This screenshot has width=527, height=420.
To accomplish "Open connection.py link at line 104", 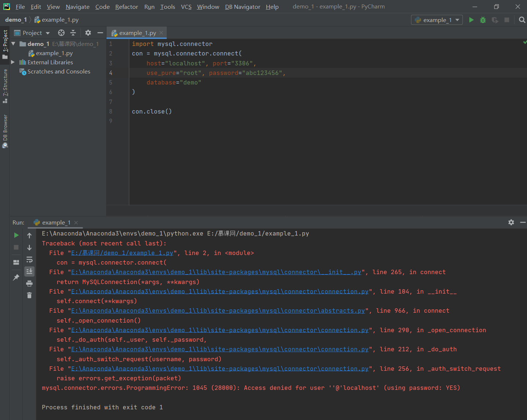I will click(x=220, y=291).
